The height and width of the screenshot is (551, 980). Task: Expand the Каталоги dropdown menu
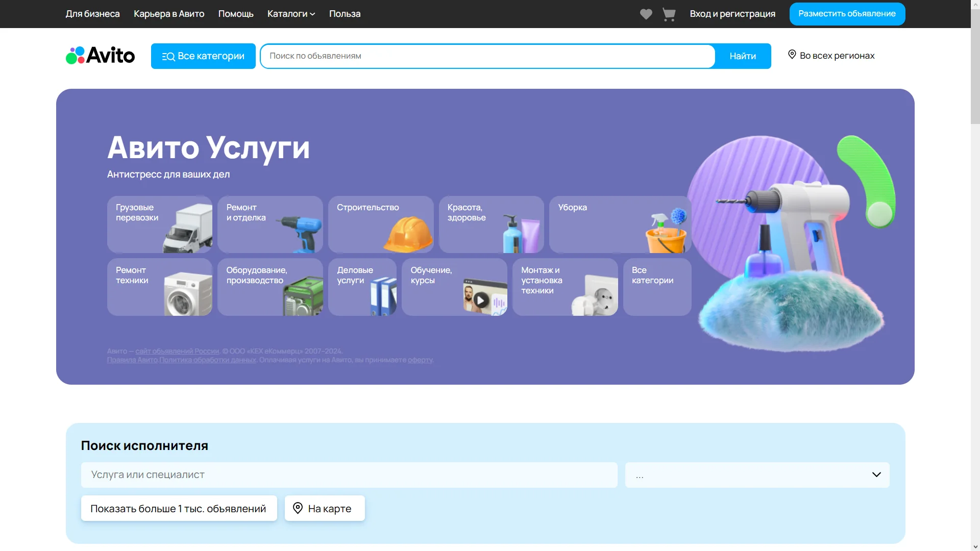291,14
